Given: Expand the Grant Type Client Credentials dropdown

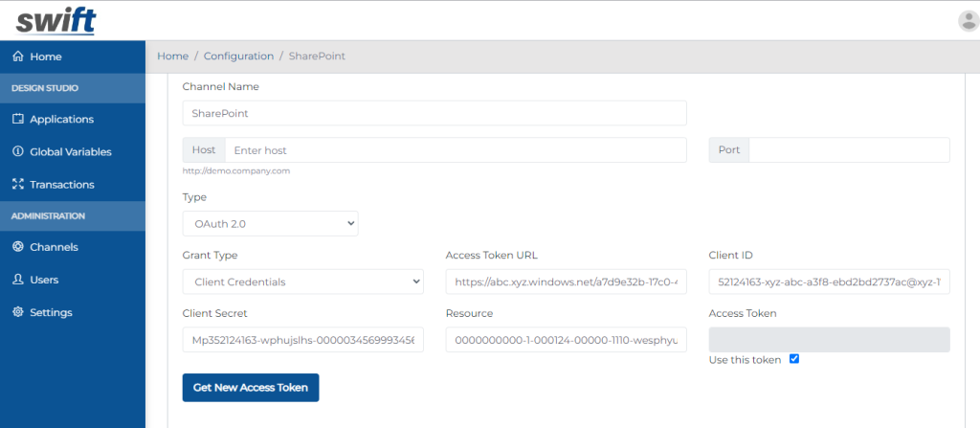Looking at the screenshot, I should [x=303, y=282].
